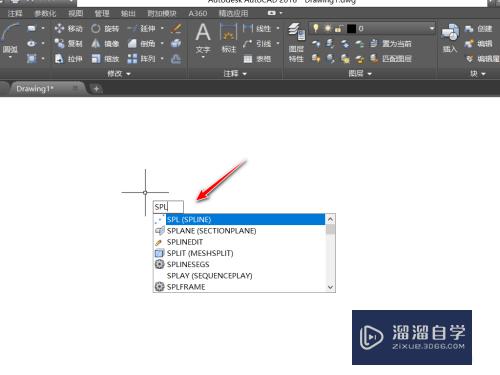The height and width of the screenshot is (375, 500).
Task: Open Layer Properties (图层特性) manager
Action: pyautogui.click(x=296, y=43)
